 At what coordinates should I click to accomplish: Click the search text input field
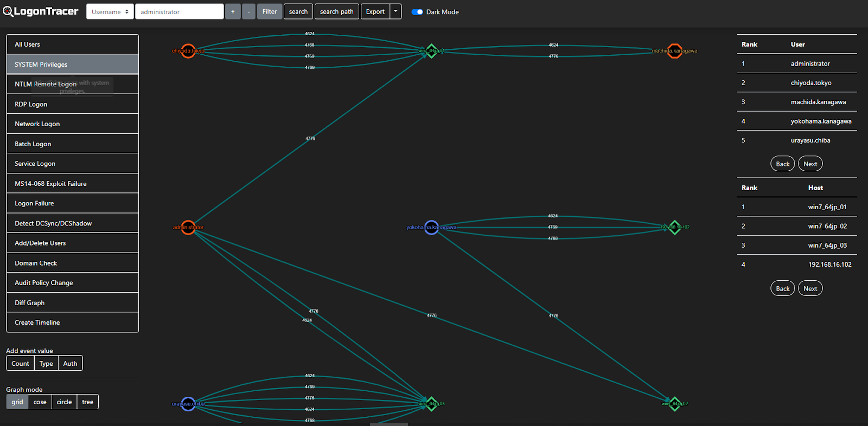click(x=180, y=11)
